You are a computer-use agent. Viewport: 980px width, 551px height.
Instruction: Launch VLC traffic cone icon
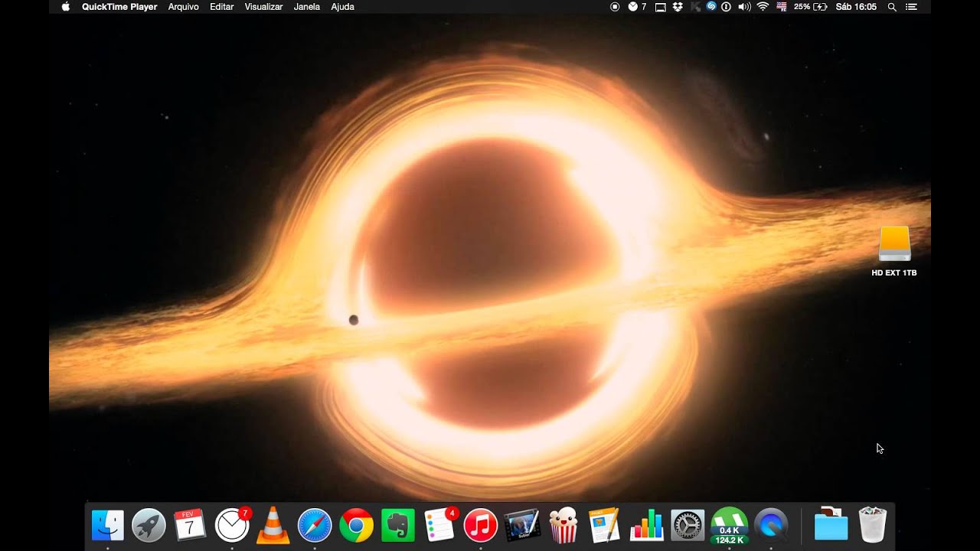coord(273,526)
